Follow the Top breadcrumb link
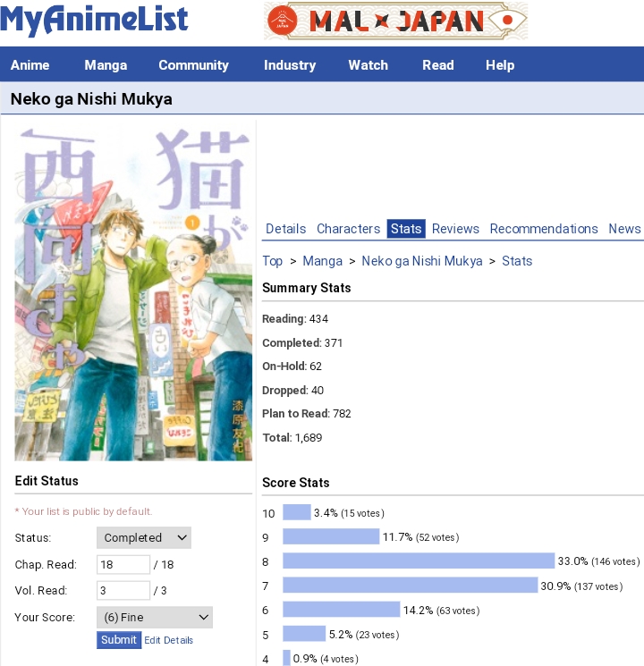Image resolution: width=644 pixels, height=666 pixels. [273, 261]
